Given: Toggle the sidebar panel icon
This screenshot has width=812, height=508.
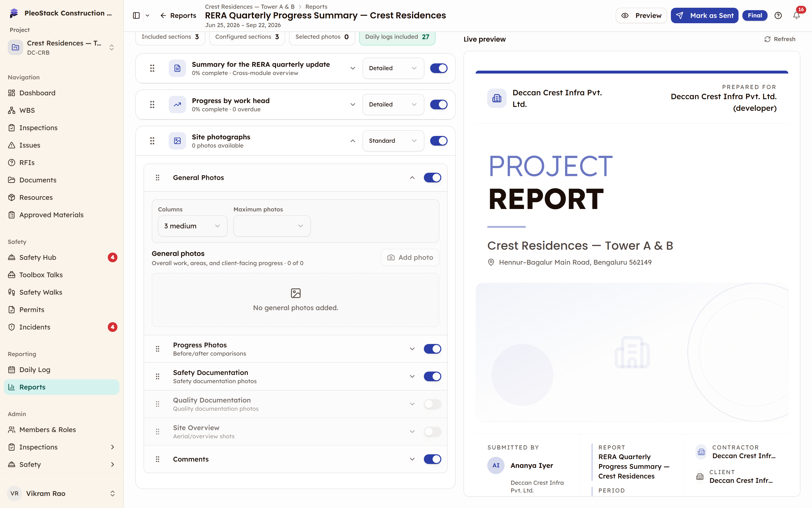Looking at the screenshot, I should click(136, 15).
